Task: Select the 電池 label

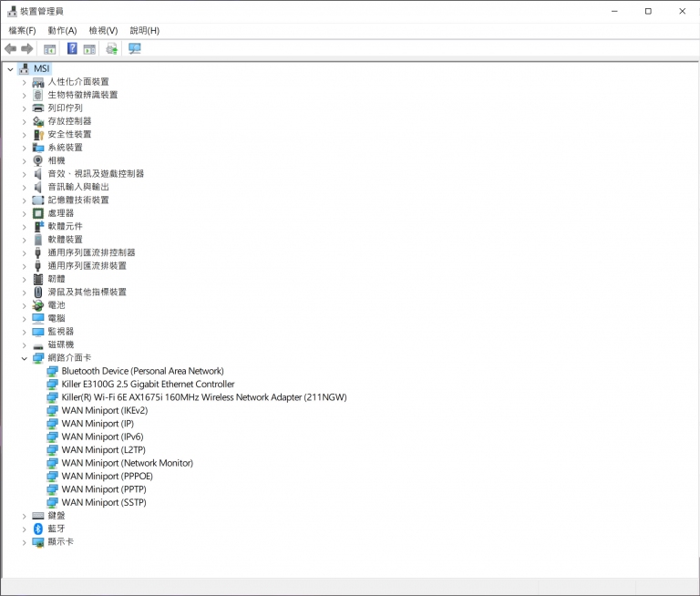Action: click(x=57, y=305)
